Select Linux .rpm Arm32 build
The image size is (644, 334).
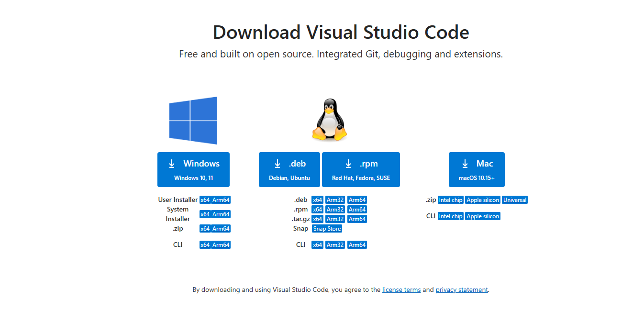(335, 210)
